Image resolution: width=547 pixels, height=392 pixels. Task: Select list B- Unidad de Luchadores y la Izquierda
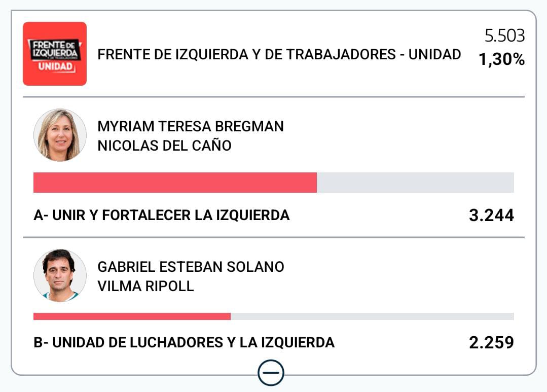[x=184, y=343]
